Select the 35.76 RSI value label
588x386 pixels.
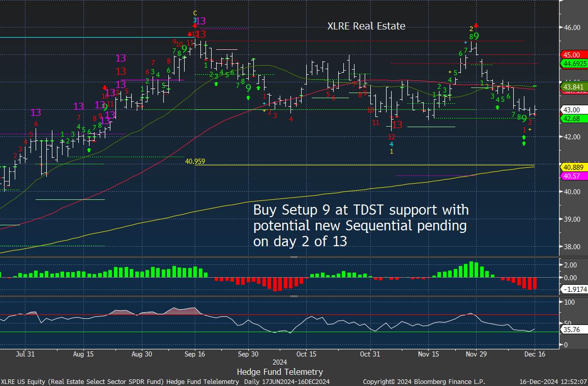tap(571, 330)
